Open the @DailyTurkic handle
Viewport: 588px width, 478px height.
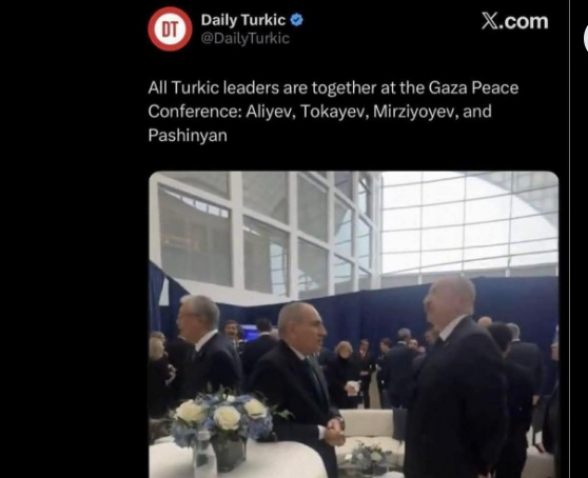245,38
